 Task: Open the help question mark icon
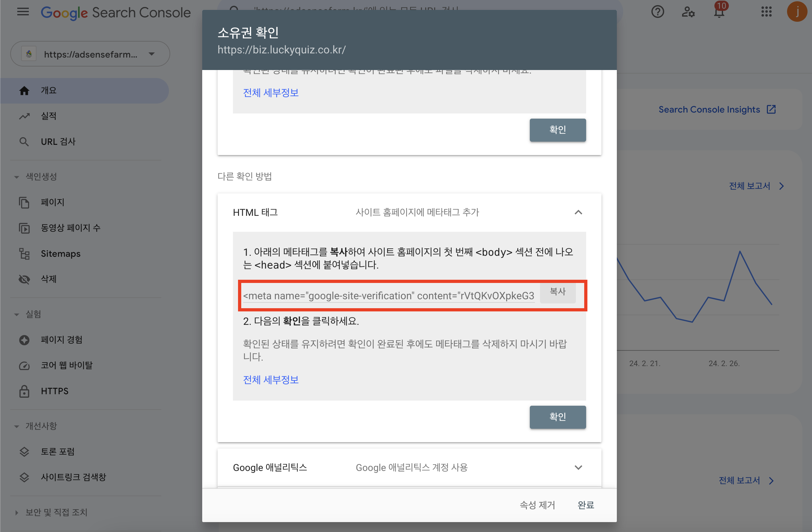click(x=657, y=12)
